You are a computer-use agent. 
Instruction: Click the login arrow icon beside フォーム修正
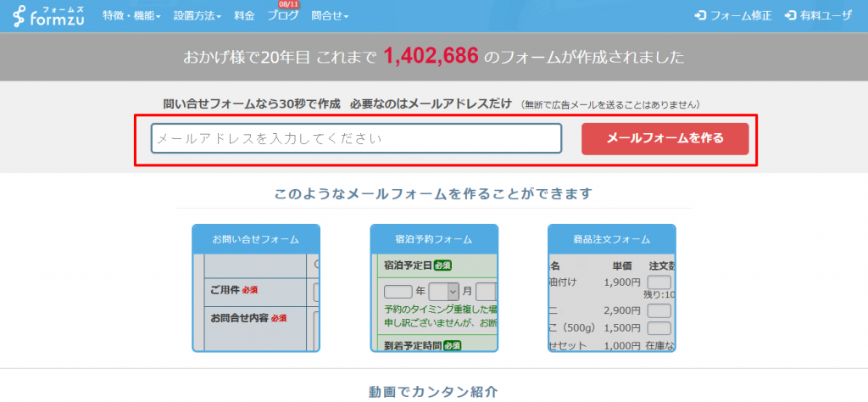700,16
